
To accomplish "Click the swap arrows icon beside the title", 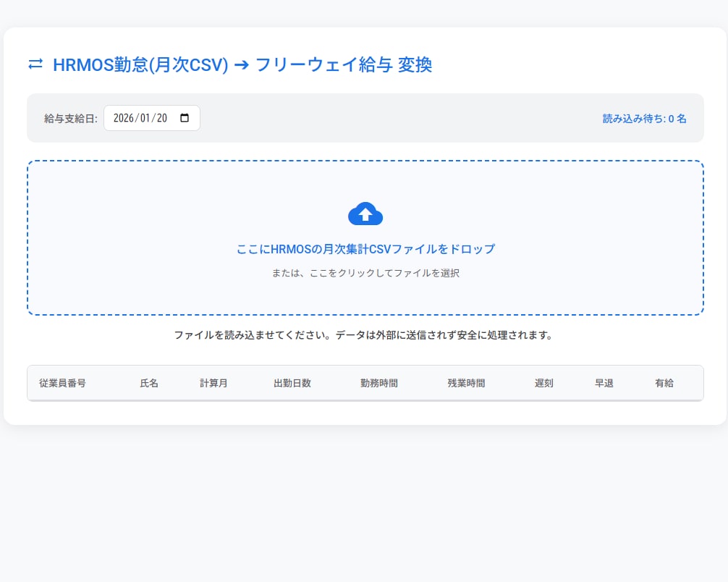I will click(x=35, y=64).
